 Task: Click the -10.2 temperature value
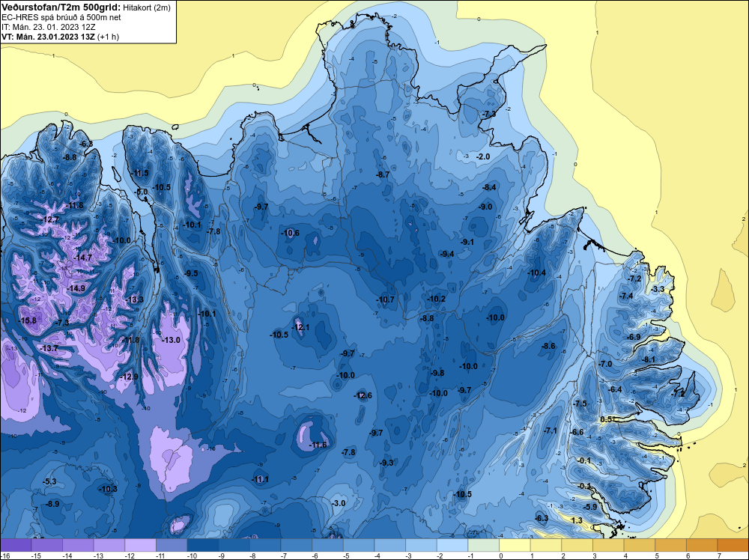pos(436,299)
